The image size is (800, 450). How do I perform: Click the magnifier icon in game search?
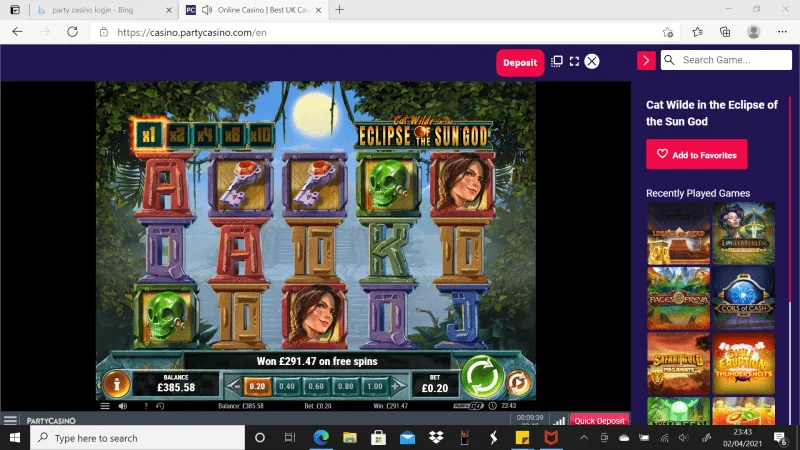click(669, 60)
